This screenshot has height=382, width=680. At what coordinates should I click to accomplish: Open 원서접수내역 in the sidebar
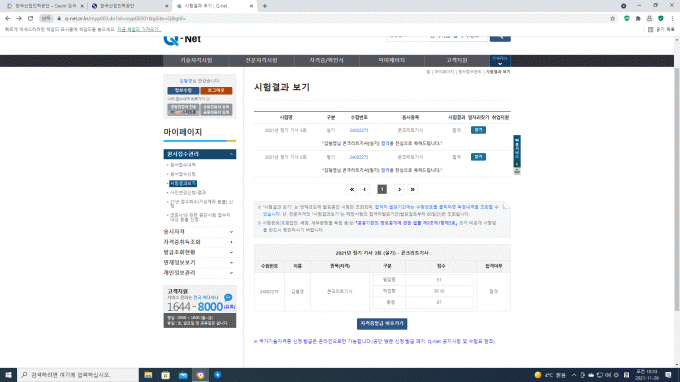pyautogui.click(x=183, y=165)
